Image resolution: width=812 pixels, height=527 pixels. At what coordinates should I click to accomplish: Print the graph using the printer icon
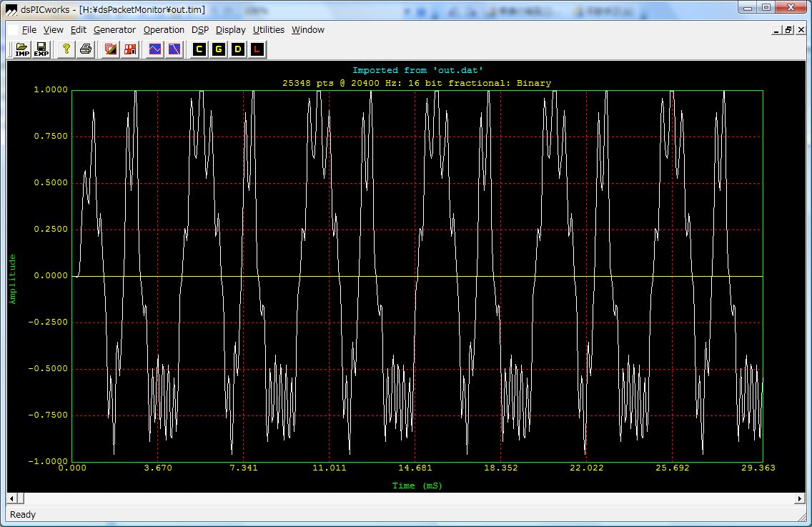pyautogui.click(x=86, y=49)
